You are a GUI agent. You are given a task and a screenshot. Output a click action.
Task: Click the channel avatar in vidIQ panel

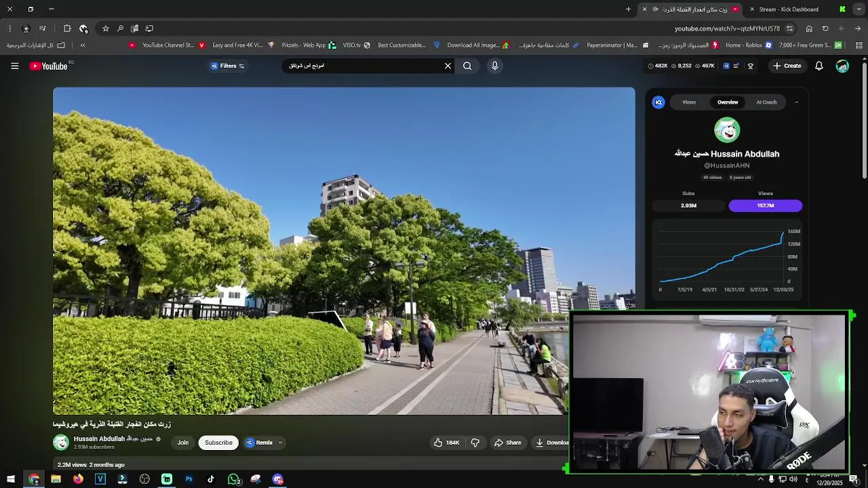coord(727,130)
